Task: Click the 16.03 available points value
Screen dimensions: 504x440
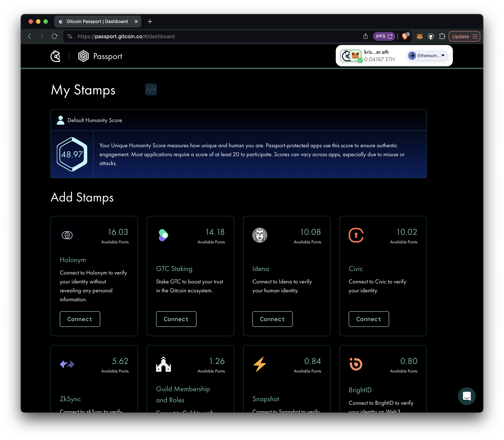Action: coord(118,232)
